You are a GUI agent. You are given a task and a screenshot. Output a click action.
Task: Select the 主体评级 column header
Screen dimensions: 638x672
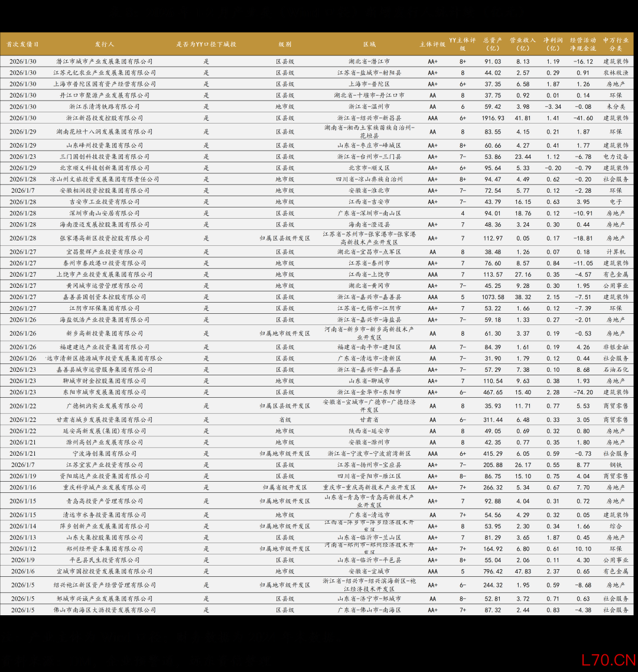point(432,44)
